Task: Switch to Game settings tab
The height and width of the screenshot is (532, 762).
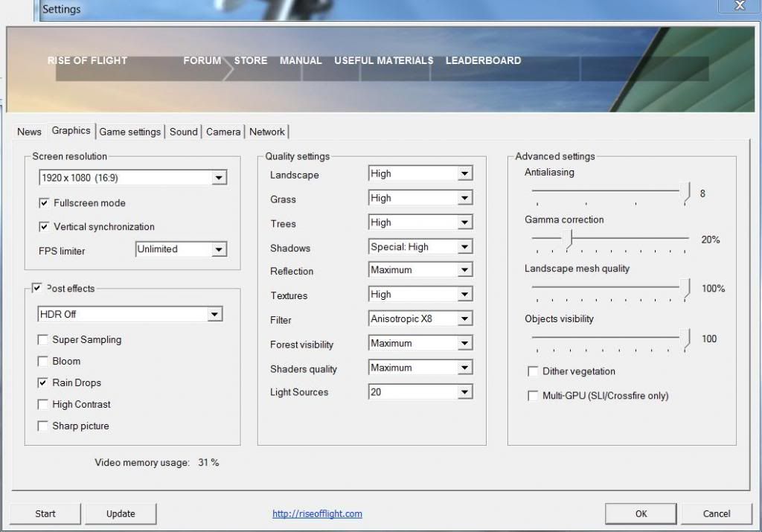Action: pos(129,132)
